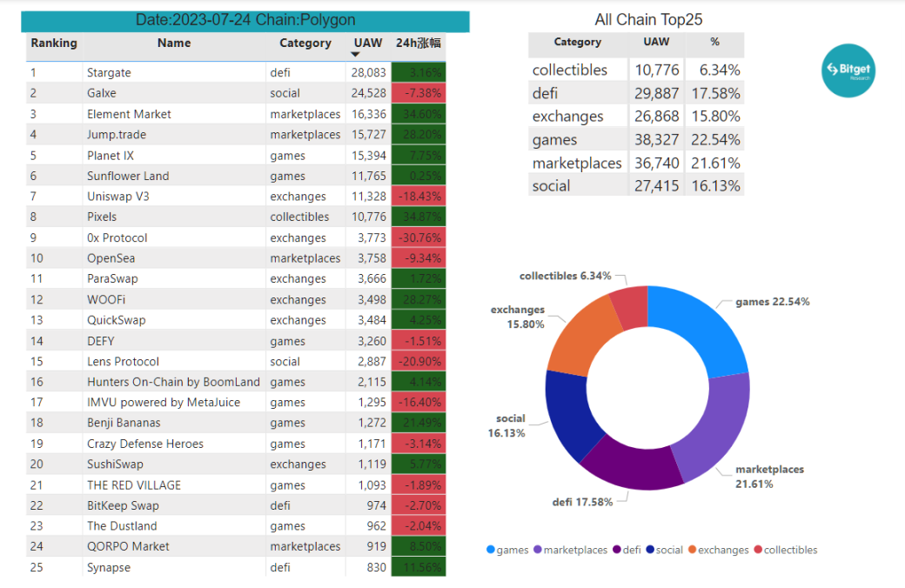Select the Galxe row name
This screenshot has height=588, width=905.
[102, 93]
